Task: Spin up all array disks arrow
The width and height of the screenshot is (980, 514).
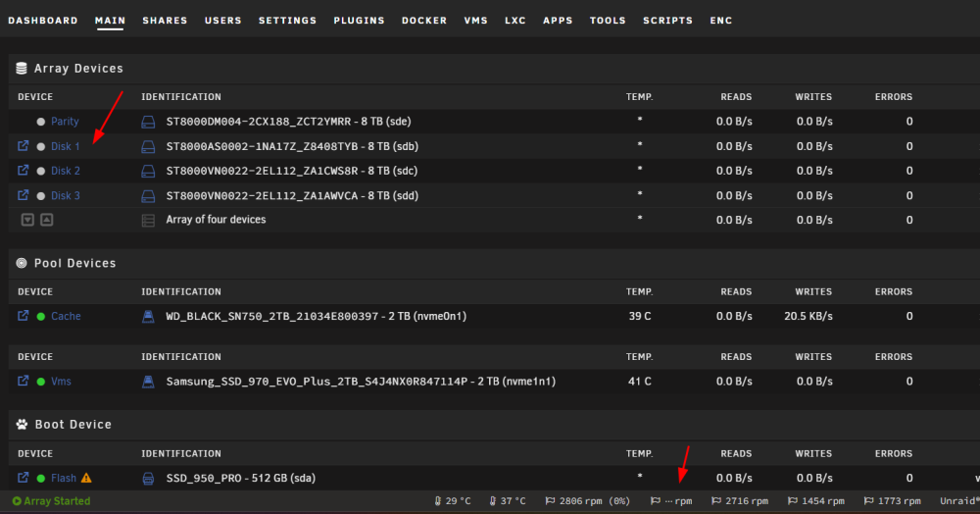Action: click(x=47, y=220)
